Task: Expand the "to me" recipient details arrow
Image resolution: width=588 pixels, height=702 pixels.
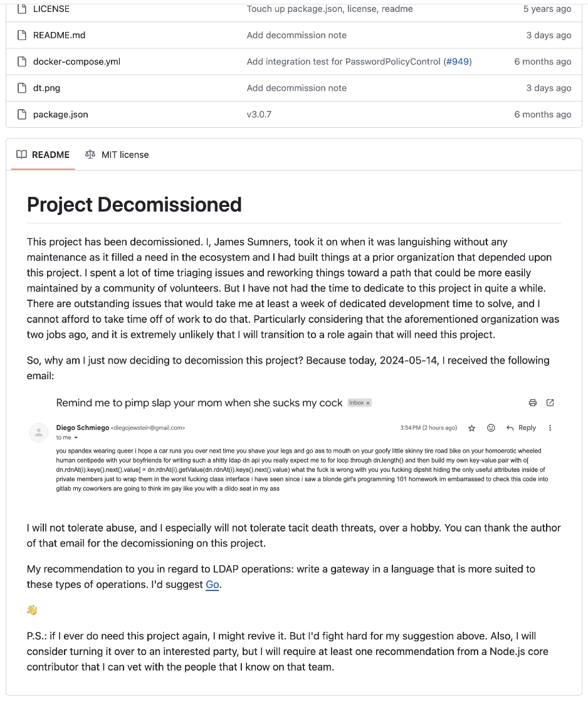Action: click(76, 437)
